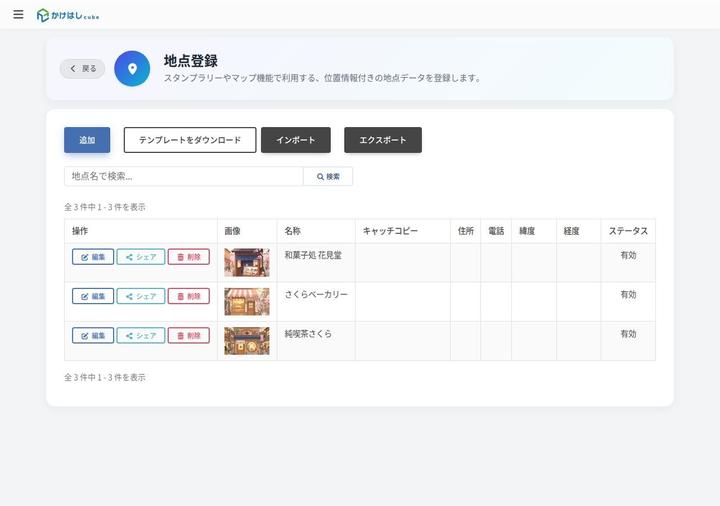Click the record count text below the table
The image size is (720, 506).
(x=105, y=377)
